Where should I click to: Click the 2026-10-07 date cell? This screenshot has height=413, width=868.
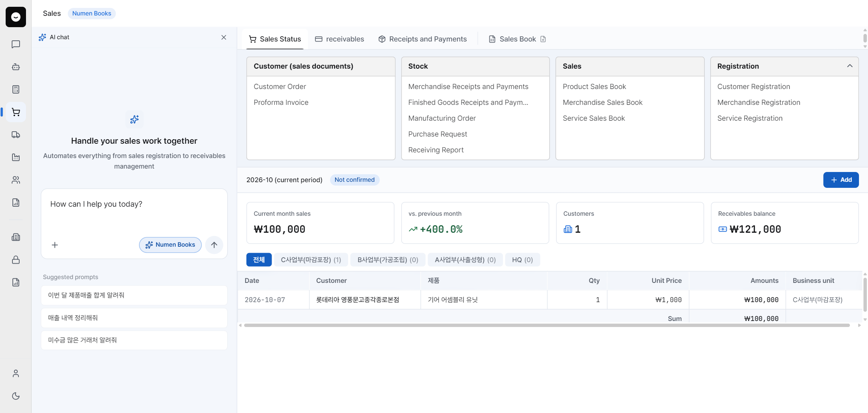tap(274, 300)
